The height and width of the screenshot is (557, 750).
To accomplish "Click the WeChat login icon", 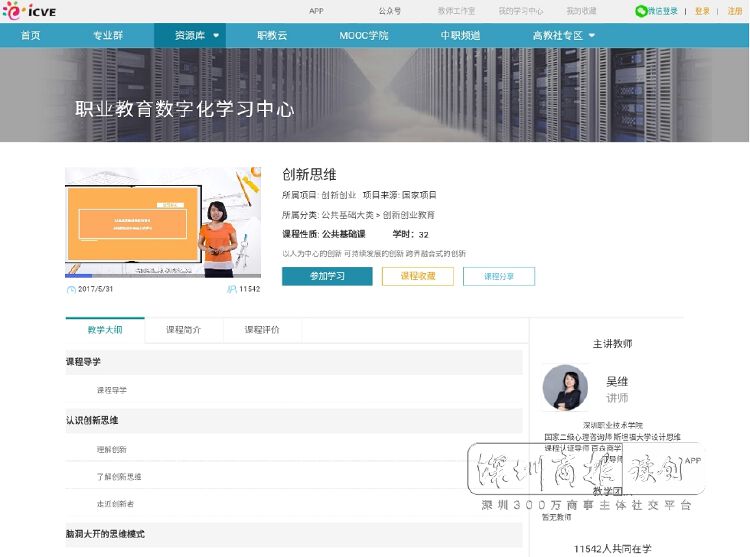I will [x=641, y=11].
